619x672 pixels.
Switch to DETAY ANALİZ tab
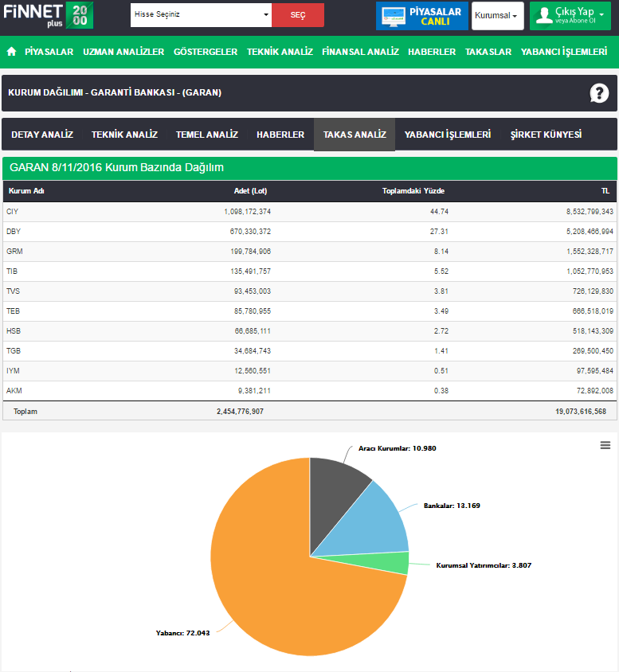point(42,135)
